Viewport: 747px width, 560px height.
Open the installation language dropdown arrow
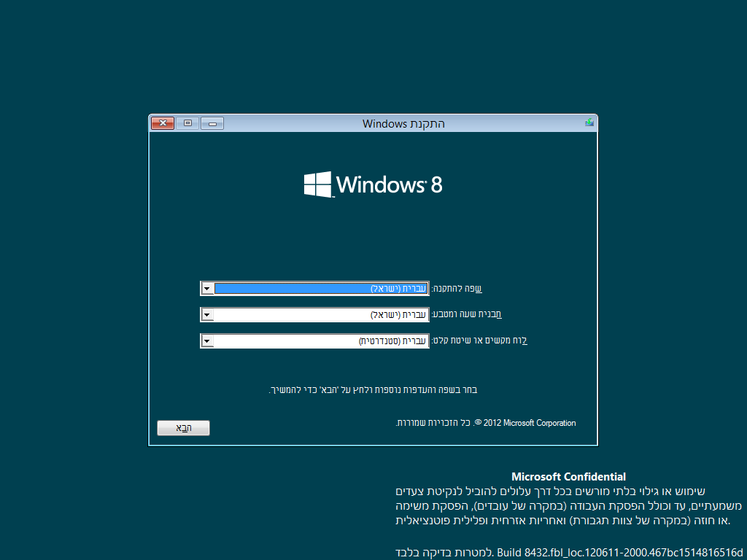pos(207,289)
